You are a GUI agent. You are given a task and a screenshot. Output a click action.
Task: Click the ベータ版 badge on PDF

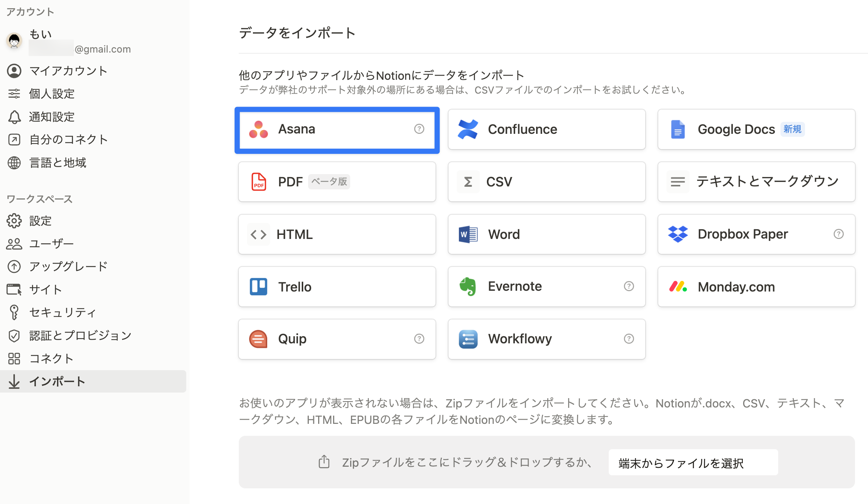[x=329, y=182]
